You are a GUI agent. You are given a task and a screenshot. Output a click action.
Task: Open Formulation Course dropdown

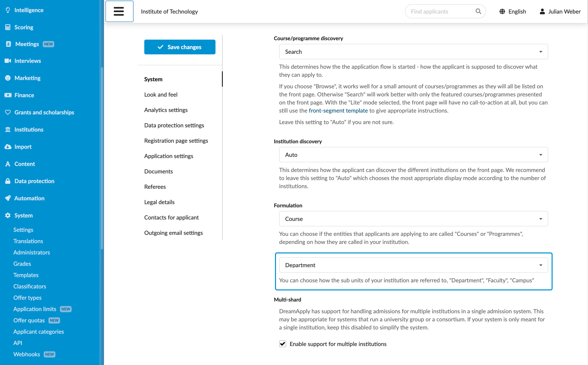coord(413,219)
